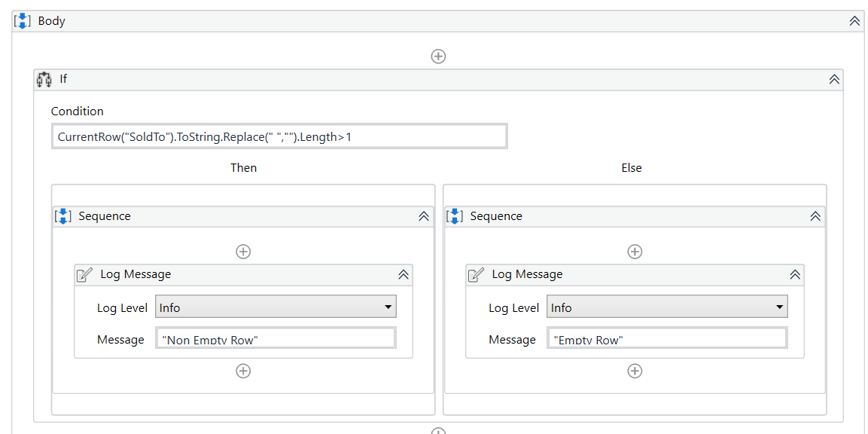Click the Log Message icon in Else branch
The image size is (868, 434).
tap(477, 275)
